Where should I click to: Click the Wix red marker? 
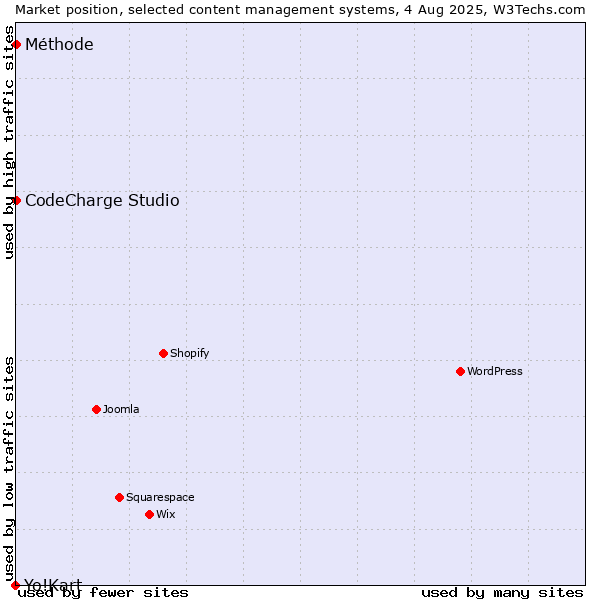click(150, 515)
